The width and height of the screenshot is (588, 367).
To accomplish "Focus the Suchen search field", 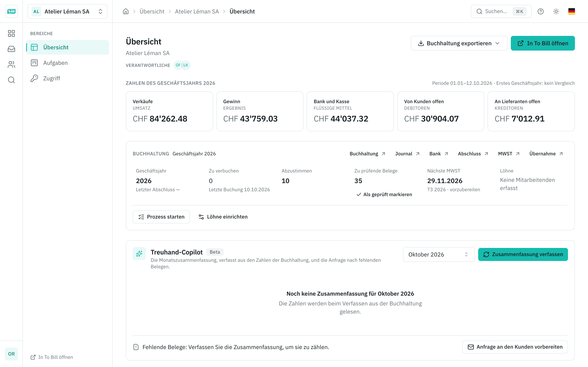I will (501, 11).
